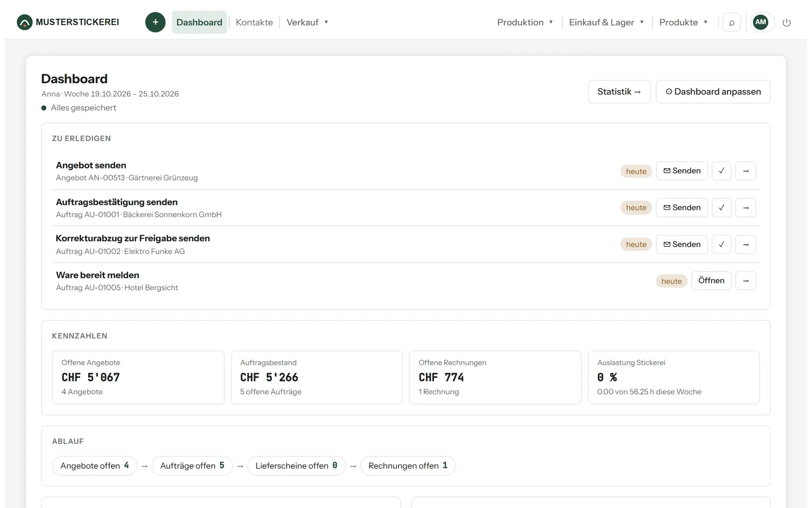Screen dimensions: 812x508
Task: Open arrow for Korrekturabzug zur Freigabe row
Action: click(x=746, y=244)
